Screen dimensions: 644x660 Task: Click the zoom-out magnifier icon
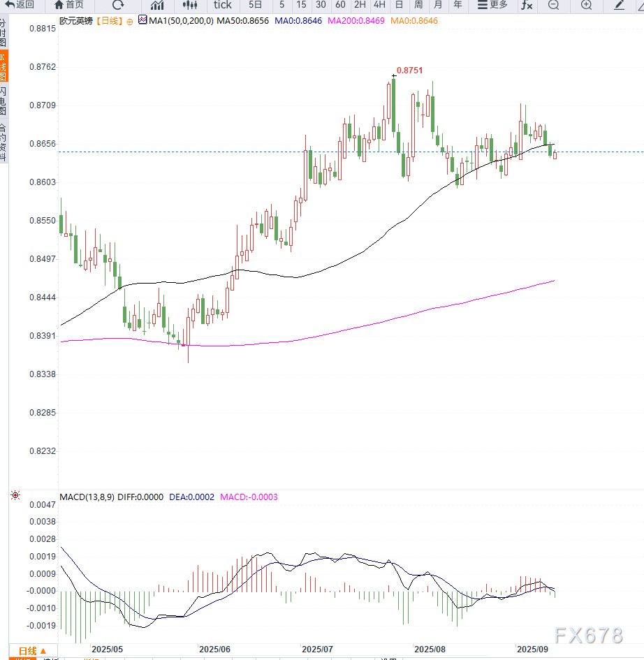[x=553, y=6]
